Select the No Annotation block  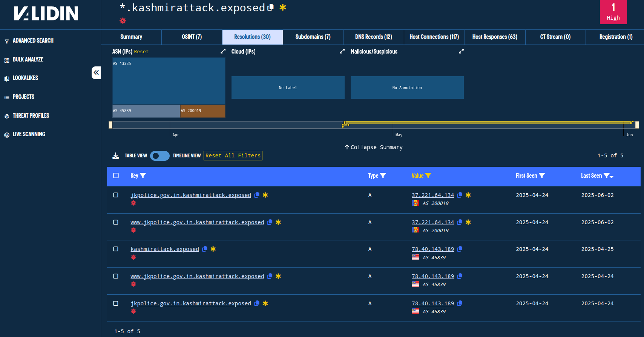click(407, 88)
